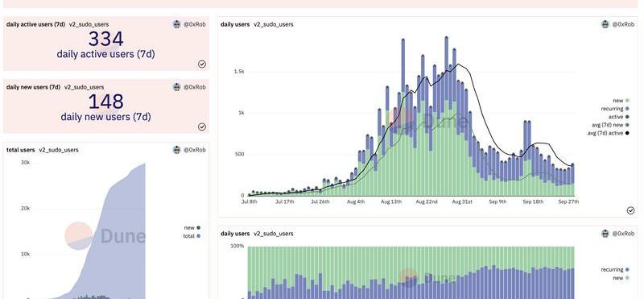Click the 0xRob avatar on daily new users card
This screenshot has width=644, height=299.
(x=177, y=87)
